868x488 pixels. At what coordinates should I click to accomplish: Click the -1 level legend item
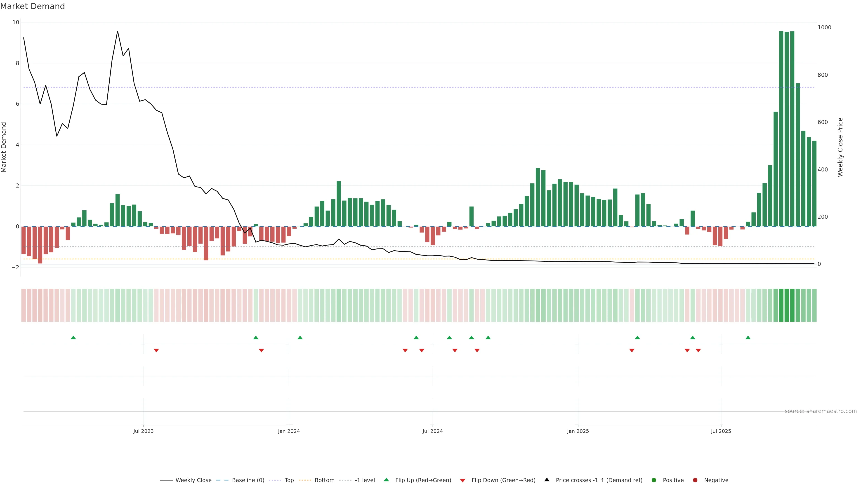coord(365,480)
